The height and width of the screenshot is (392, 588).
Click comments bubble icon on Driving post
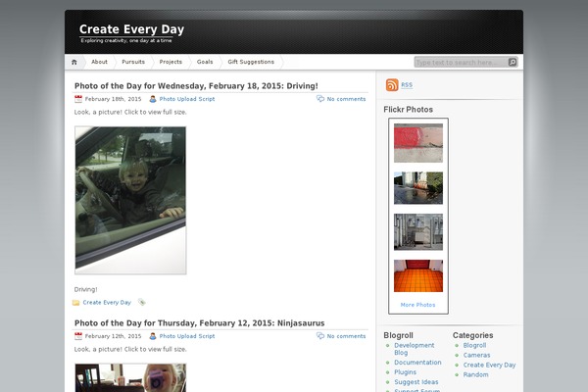click(320, 99)
